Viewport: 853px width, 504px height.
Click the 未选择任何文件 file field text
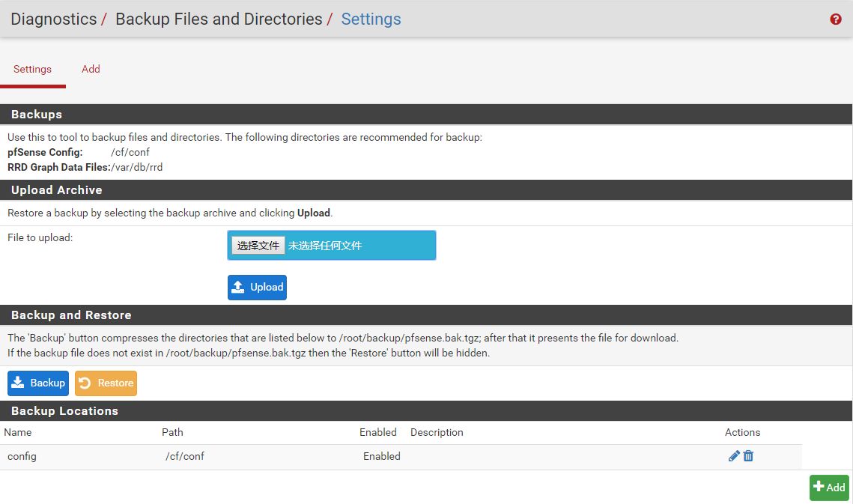tap(325, 246)
